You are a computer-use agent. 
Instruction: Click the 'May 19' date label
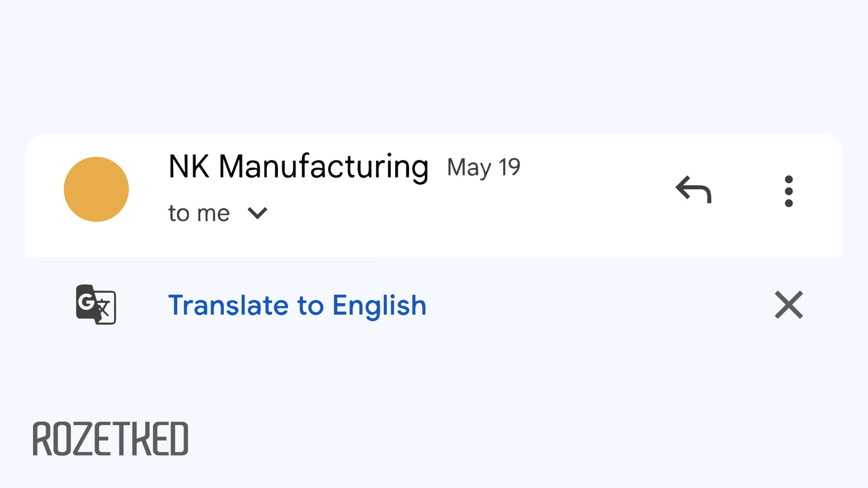click(x=484, y=168)
